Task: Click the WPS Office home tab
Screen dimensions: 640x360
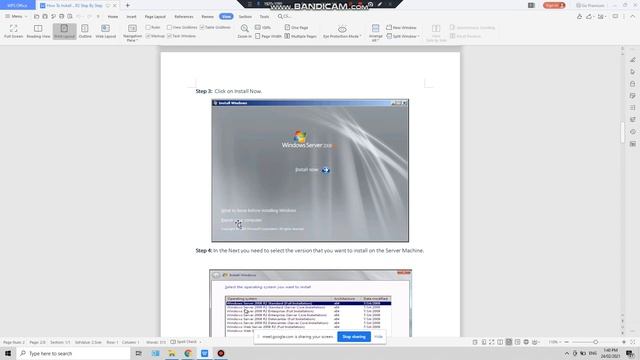Action: (18, 5)
